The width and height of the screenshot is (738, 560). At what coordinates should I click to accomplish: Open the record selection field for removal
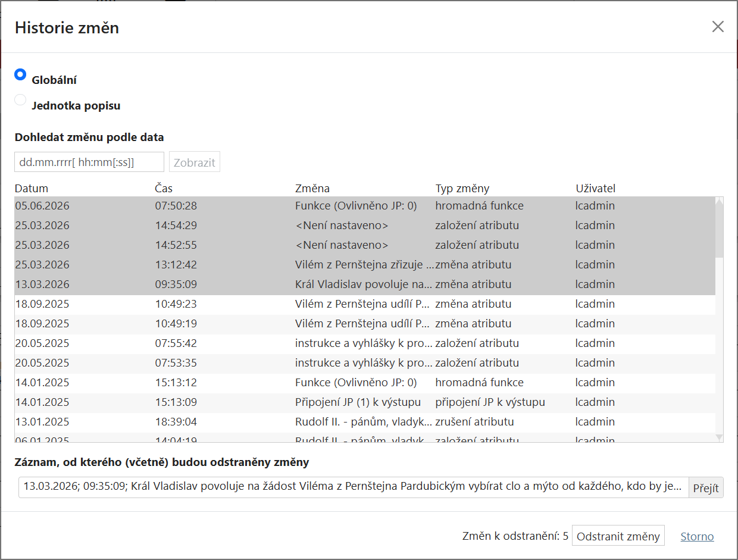click(x=354, y=487)
